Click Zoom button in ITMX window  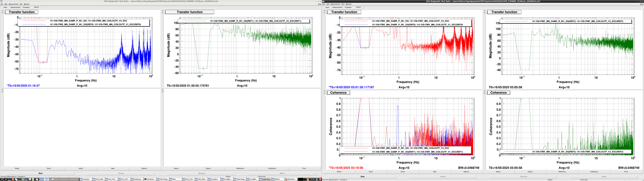[x=49, y=168]
